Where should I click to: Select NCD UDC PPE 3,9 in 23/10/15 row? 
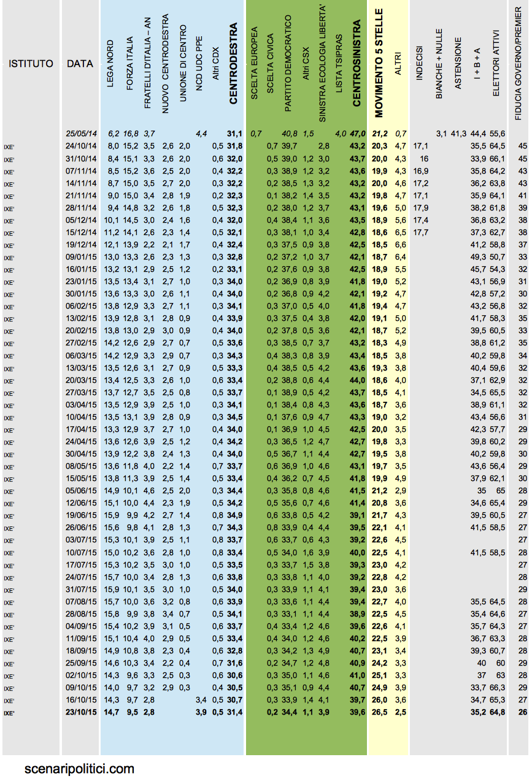(x=201, y=712)
